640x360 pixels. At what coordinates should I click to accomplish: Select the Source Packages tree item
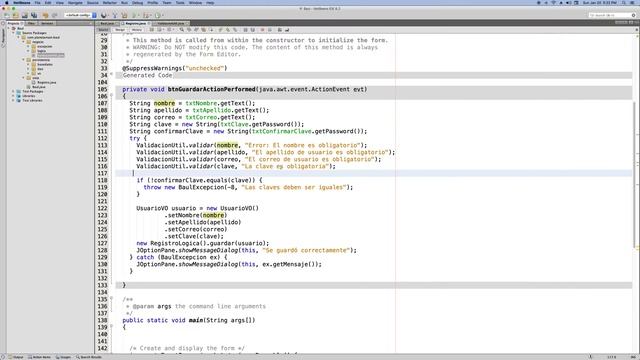pyautogui.click(x=34, y=33)
